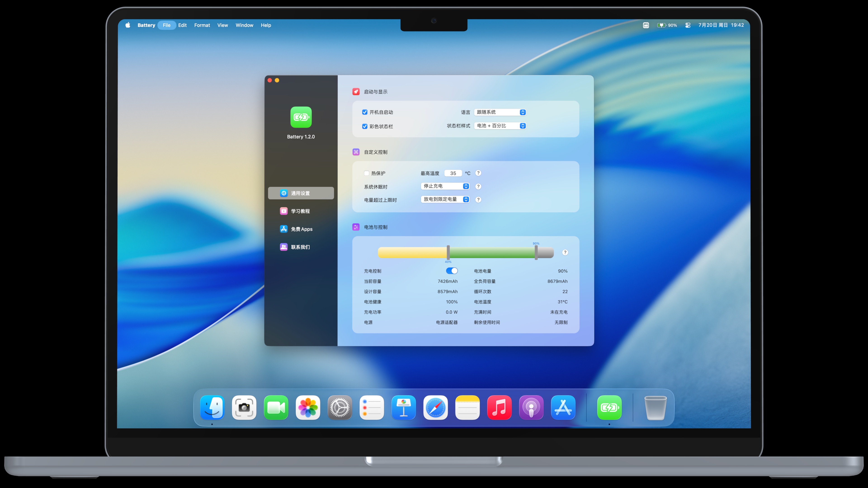Open the Battery app in the Dock
The width and height of the screenshot is (868, 488).
[x=609, y=408]
